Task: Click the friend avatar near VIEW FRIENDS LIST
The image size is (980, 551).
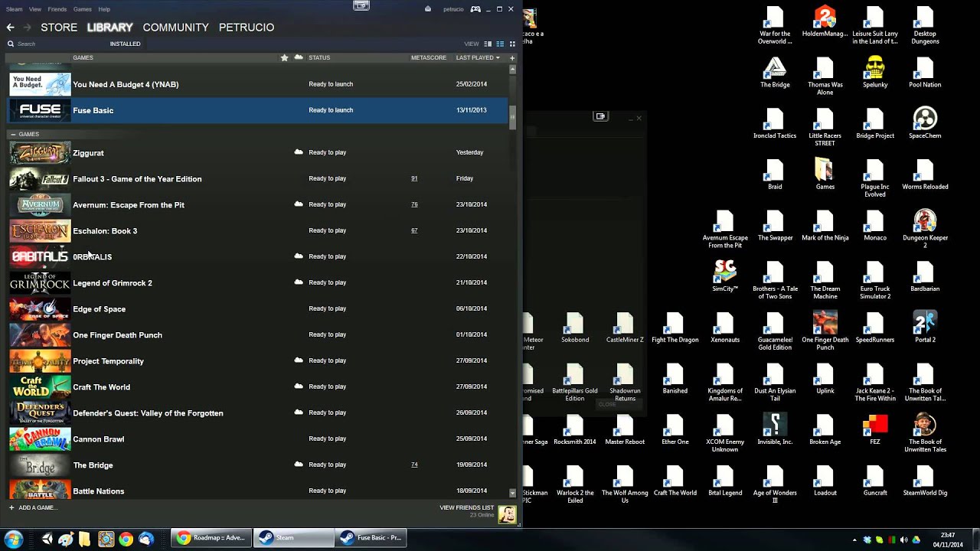Action: [x=507, y=514]
